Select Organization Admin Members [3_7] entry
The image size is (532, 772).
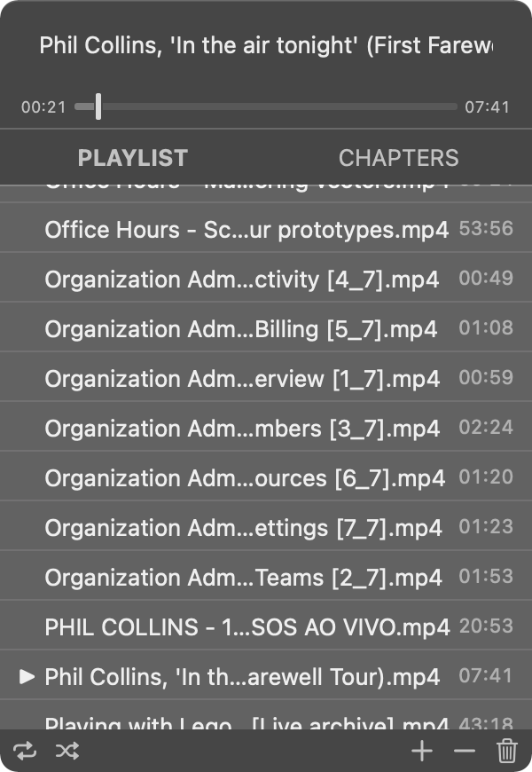(242, 428)
